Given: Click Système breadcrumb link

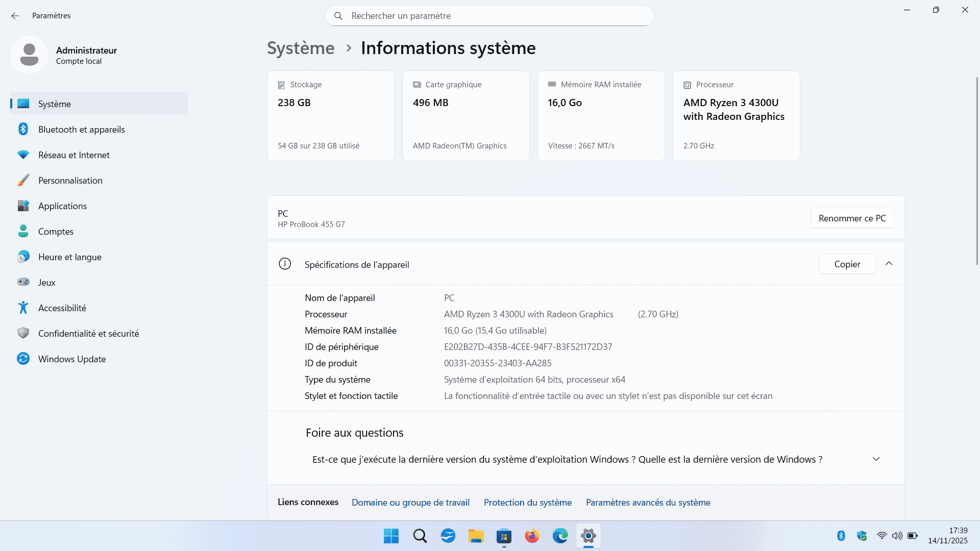Looking at the screenshot, I should pos(301,48).
